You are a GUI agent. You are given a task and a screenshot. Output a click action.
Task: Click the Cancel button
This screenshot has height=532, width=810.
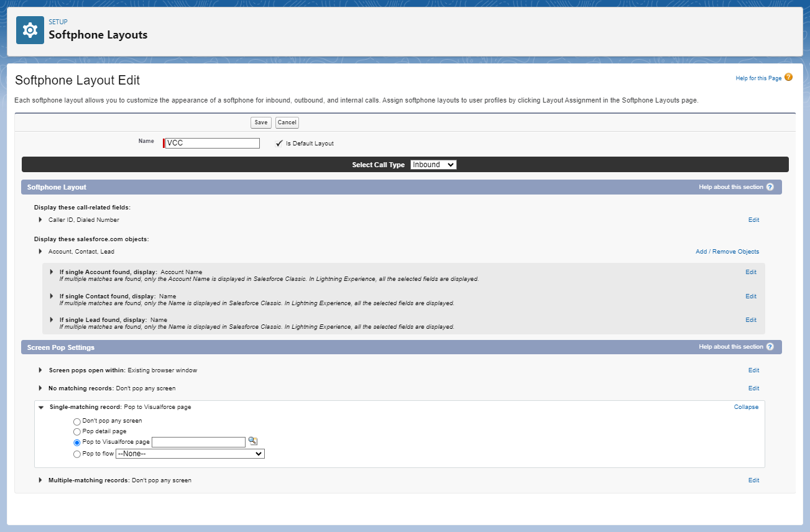[x=287, y=122]
